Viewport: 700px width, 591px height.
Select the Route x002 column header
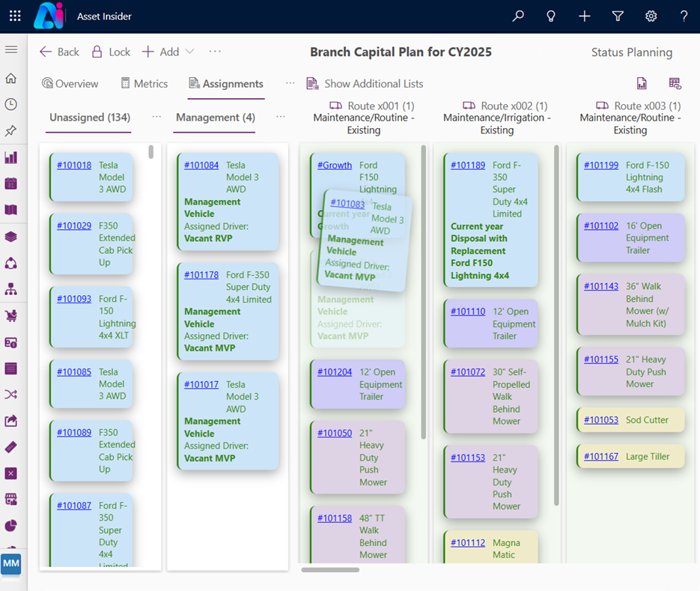click(497, 118)
